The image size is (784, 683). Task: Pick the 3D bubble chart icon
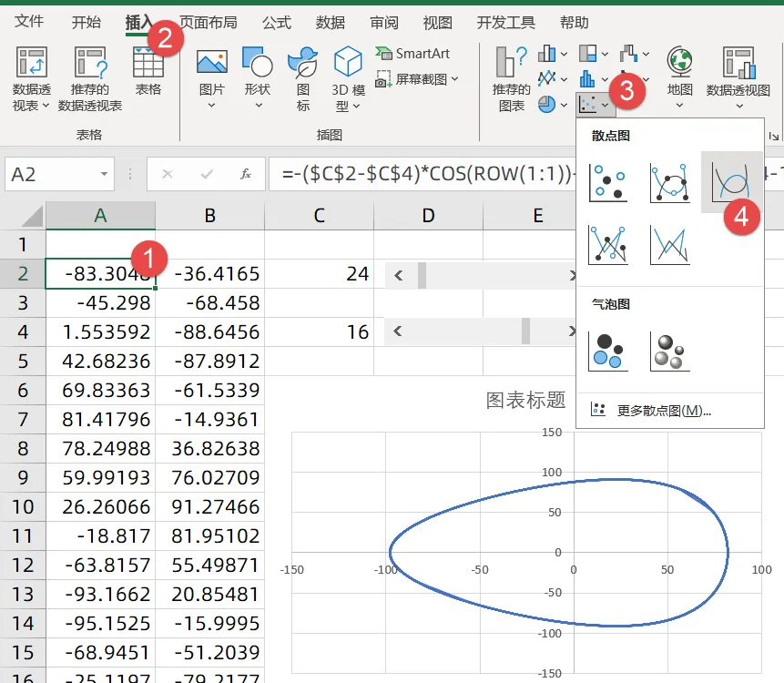coord(670,352)
